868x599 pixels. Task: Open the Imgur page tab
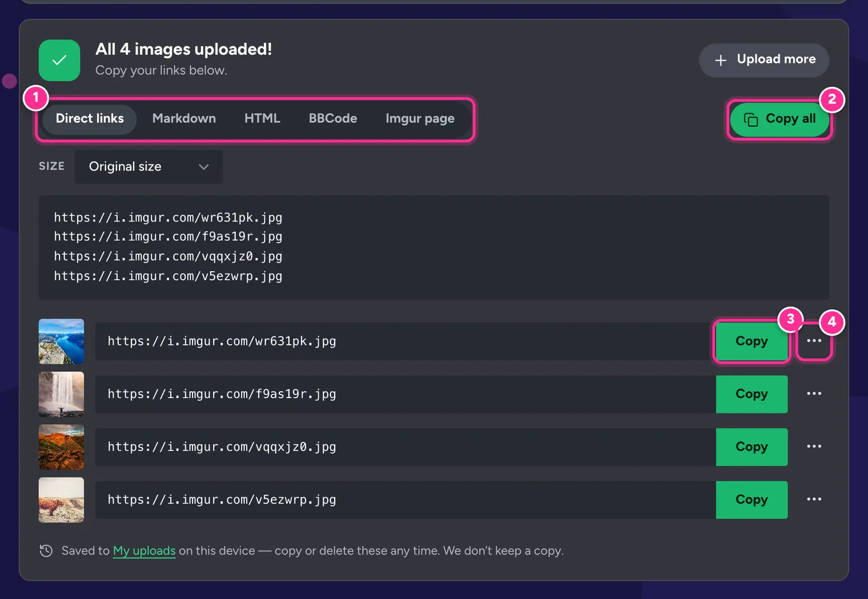(x=420, y=119)
